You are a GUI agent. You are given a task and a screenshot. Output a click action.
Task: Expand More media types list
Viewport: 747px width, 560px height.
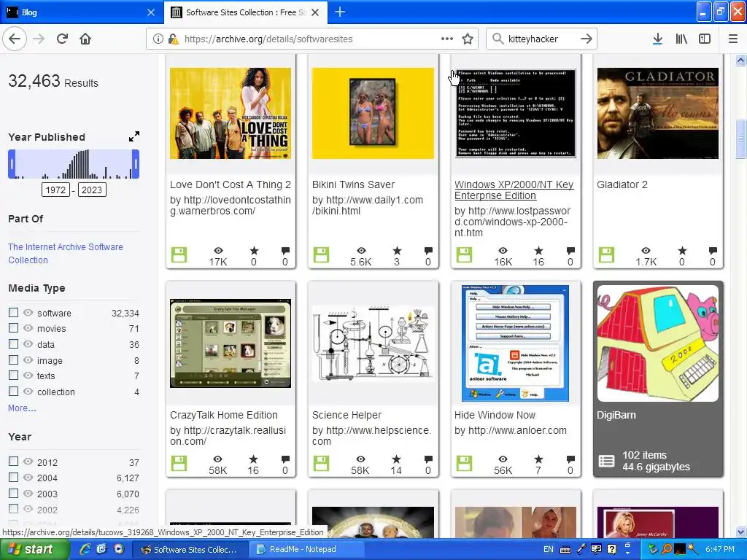click(22, 408)
